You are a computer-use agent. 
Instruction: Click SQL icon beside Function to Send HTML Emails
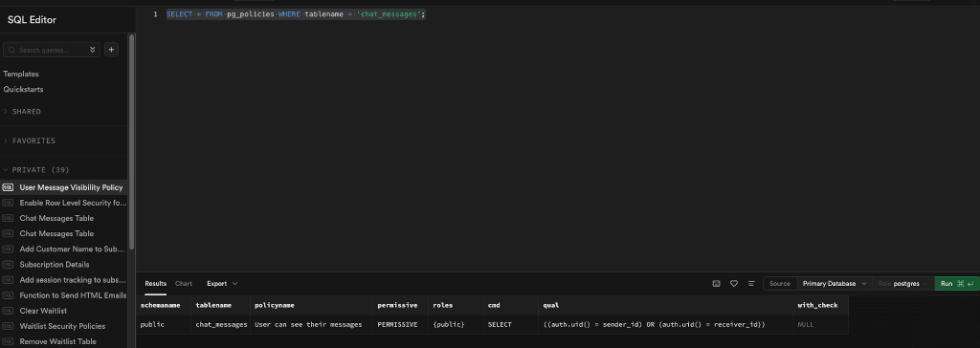pyautogui.click(x=8, y=295)
